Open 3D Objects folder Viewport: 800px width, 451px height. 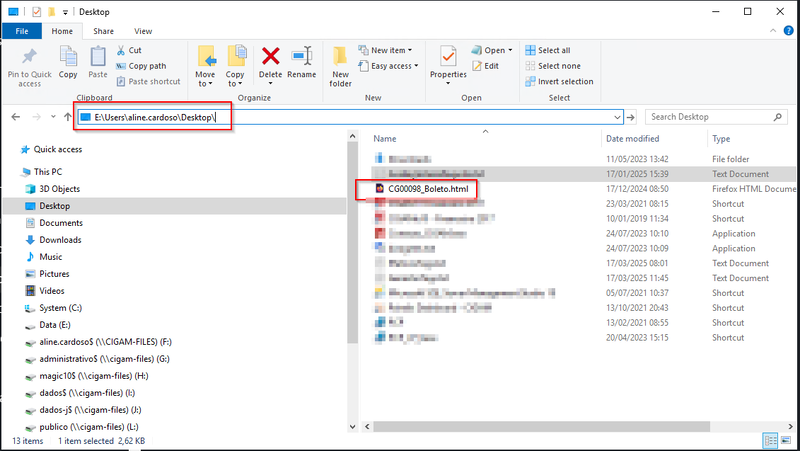pos(53,189)
